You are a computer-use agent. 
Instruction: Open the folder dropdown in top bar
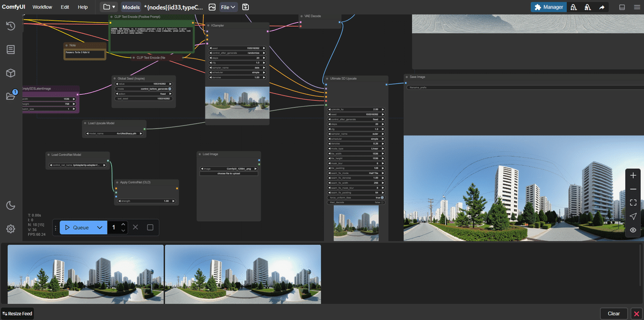(109, 7)
